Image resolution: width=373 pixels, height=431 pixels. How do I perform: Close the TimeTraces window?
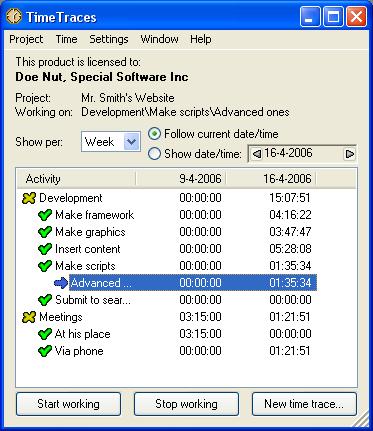point(356,17)
